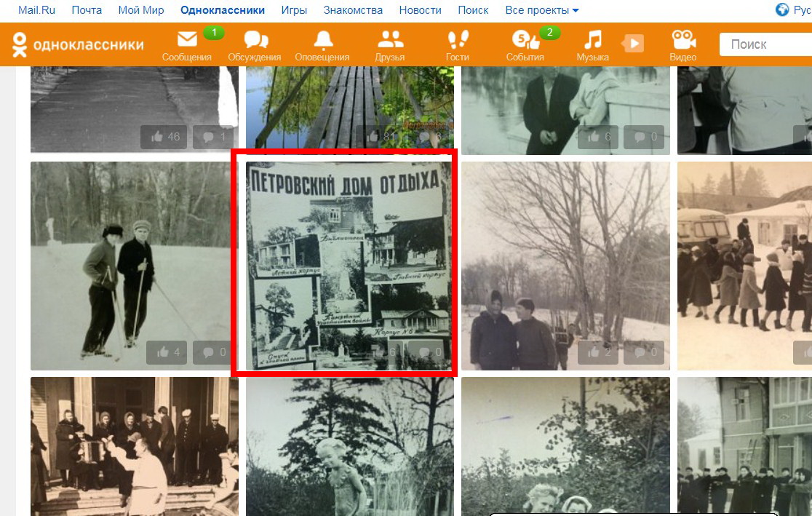
Task: Click the Поиск search input field
Action: [764, 44]
